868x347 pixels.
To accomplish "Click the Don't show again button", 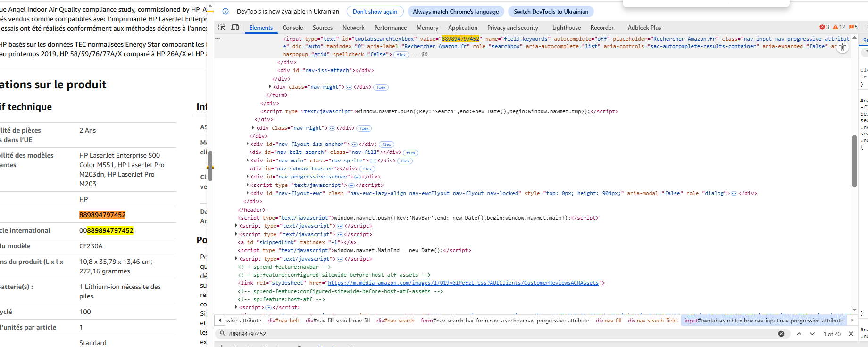I will [375, 11].
